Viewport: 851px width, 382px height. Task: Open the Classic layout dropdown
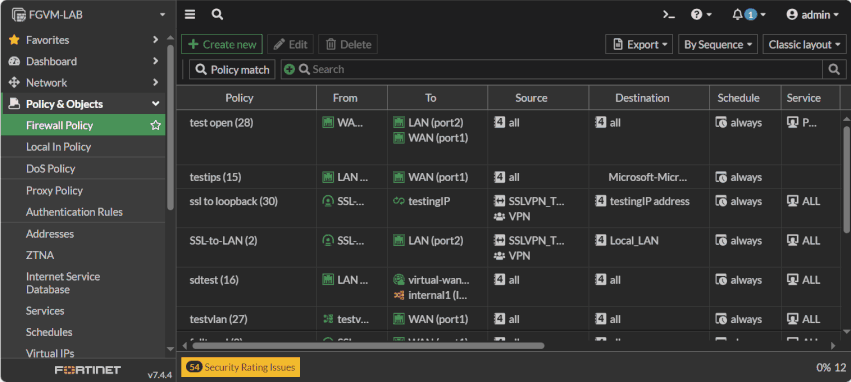(x=804, y=44)
